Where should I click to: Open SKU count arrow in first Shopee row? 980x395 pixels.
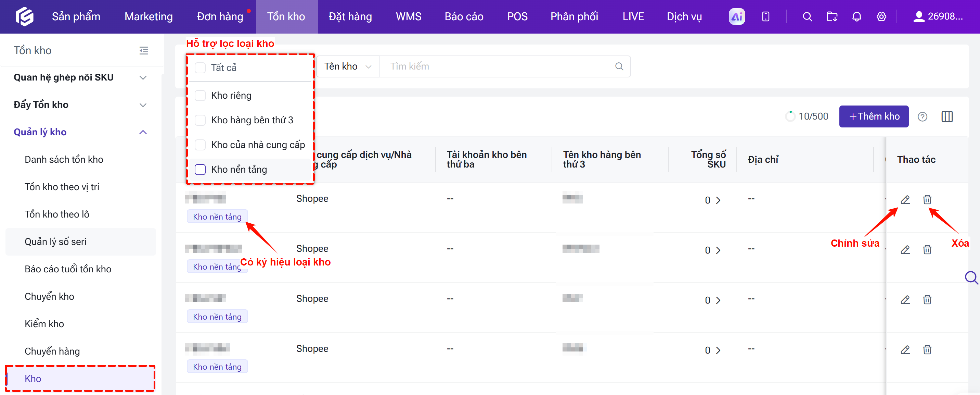(718, 200)
